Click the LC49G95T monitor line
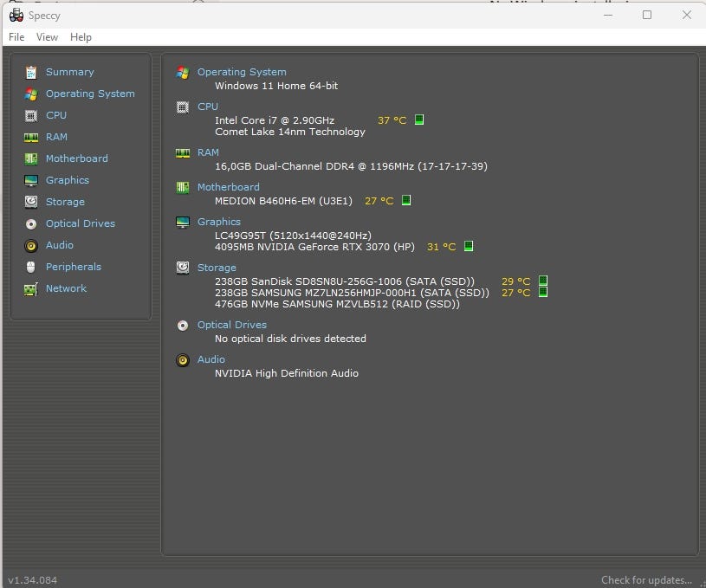The height and width of the screenshot is (588, 706). tap(293, 236)
